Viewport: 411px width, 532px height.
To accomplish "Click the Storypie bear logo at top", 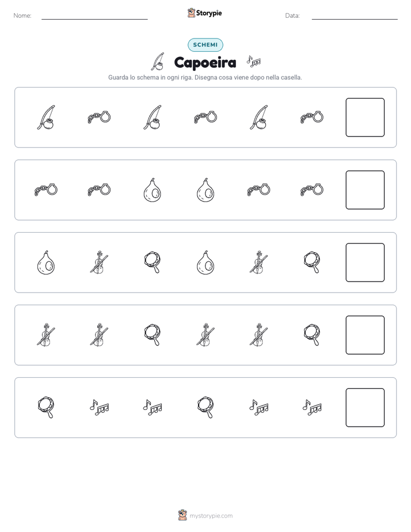I will (191, 13).
